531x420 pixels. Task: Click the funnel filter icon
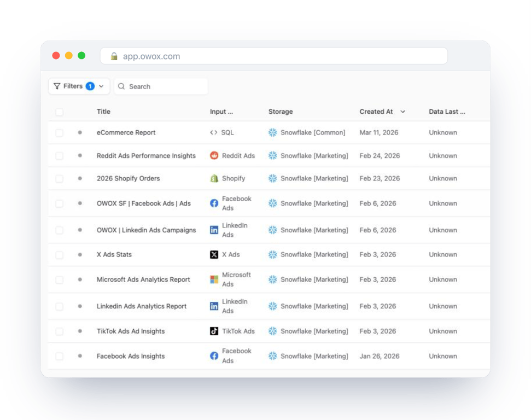click(x=57, y=86)
